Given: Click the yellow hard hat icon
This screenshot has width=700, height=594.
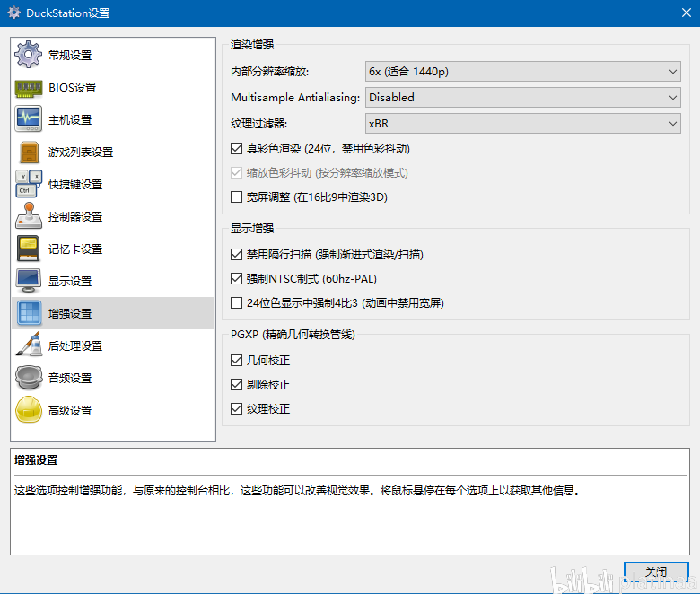Looking at the screenshot, I should coord(29,410).
